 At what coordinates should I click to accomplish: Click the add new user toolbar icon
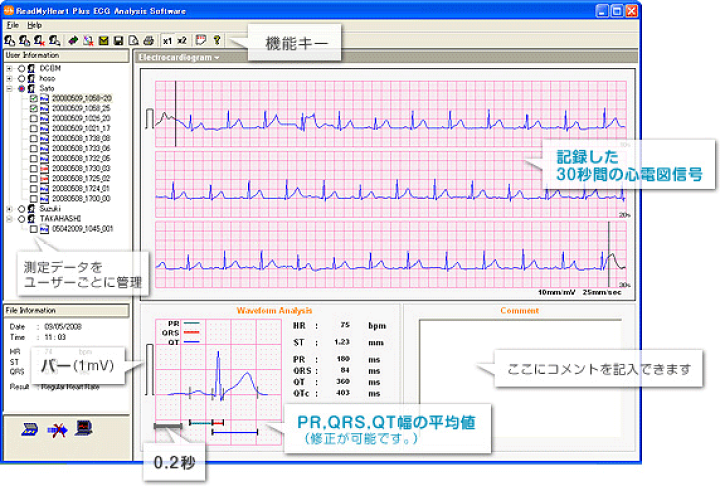click(x=10, y=41)
